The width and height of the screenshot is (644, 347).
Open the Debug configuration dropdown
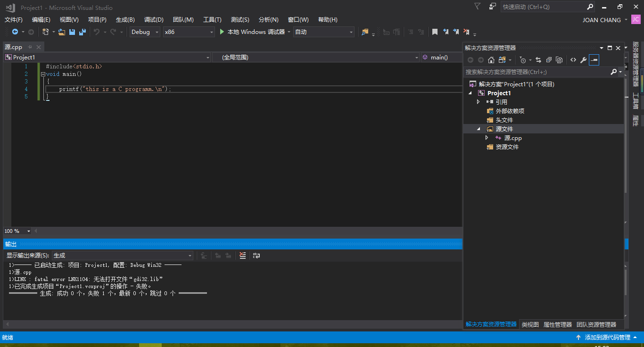point(145,32)
